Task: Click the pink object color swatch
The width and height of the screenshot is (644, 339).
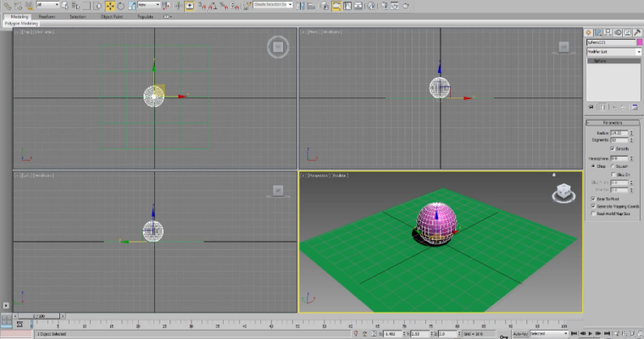Action: point(640,42)
